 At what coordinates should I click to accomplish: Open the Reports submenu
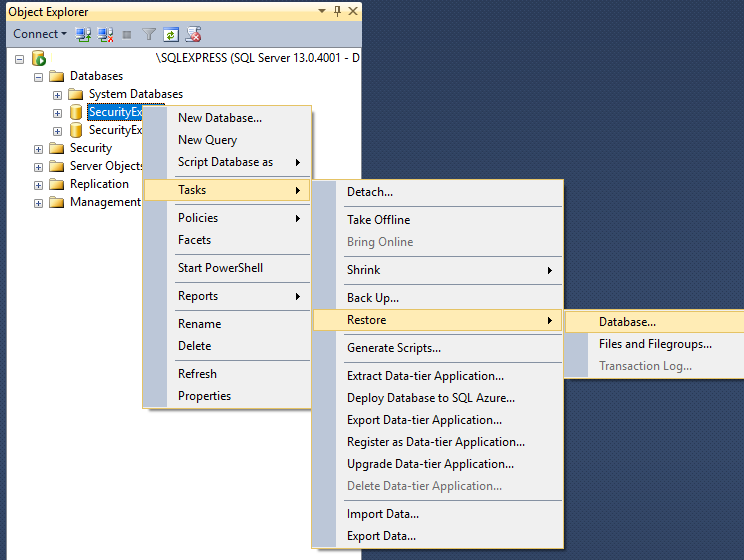pyautogui.click(x=227, y=296)
